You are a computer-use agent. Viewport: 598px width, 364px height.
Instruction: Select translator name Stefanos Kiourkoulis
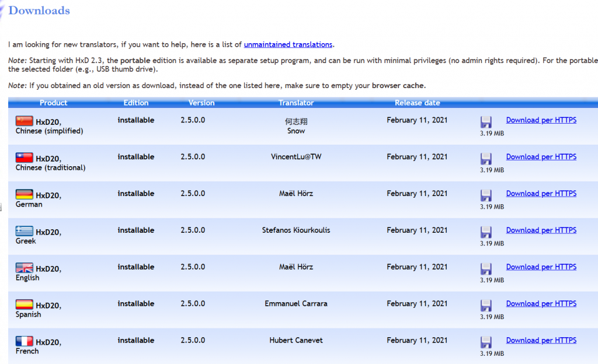[x=296, y=230]
